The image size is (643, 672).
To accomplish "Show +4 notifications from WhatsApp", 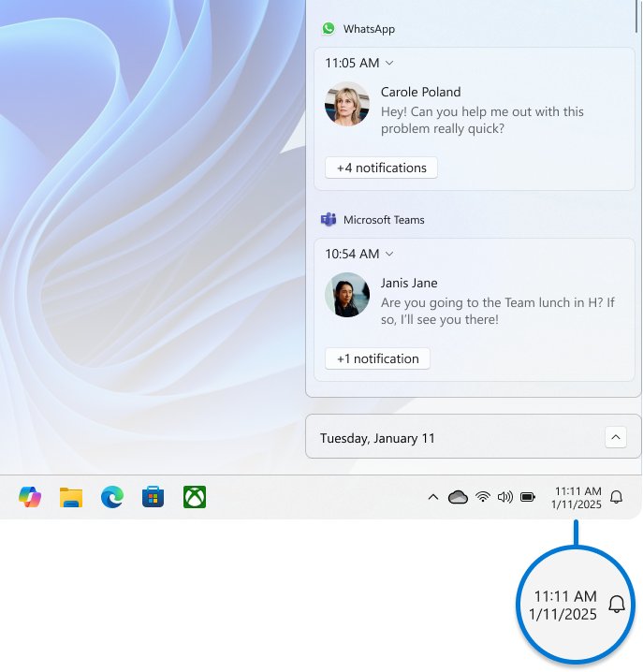I will (381, 168).
